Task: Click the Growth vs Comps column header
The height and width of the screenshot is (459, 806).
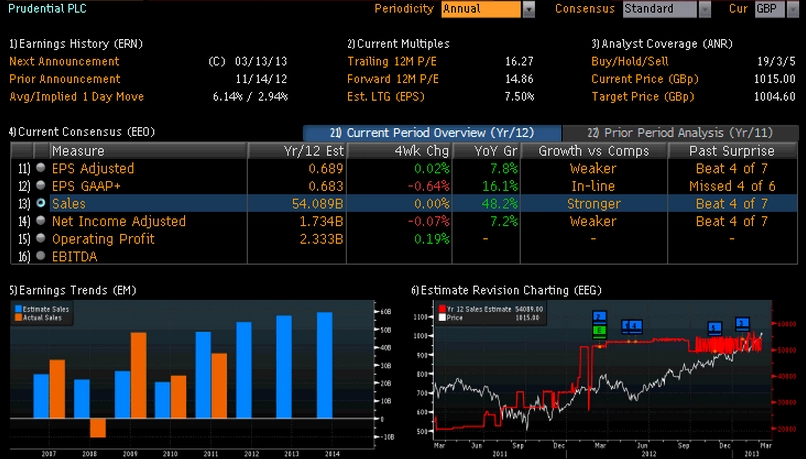Action: click(594, 151)
